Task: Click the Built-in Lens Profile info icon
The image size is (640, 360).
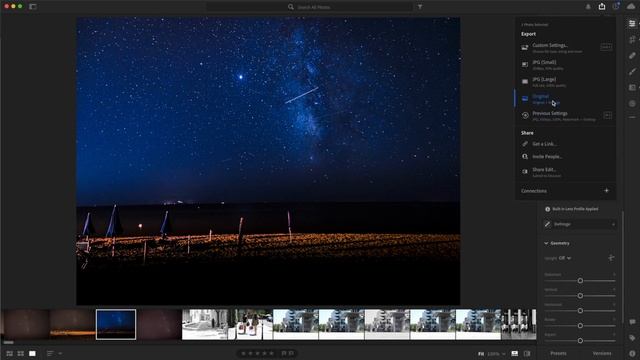Action: pyautogui.click(x=547, y=209)
